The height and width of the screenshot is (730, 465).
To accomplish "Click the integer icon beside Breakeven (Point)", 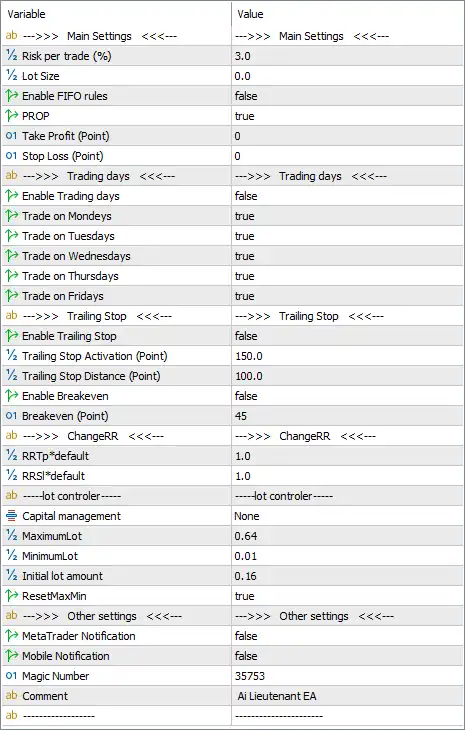I will pos(11,416).
